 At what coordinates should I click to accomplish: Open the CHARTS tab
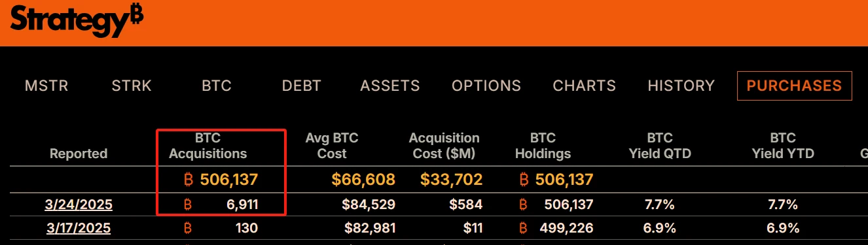(585, 86)
